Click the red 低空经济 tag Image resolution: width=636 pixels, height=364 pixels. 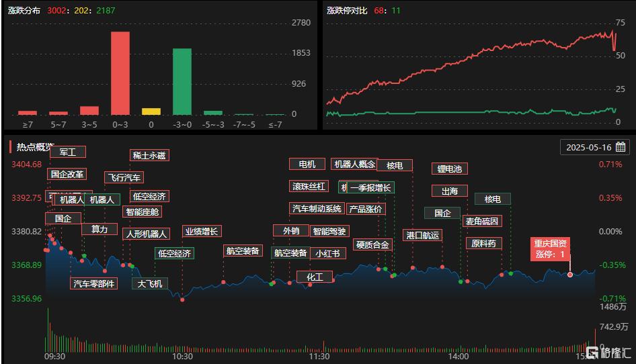149,196
